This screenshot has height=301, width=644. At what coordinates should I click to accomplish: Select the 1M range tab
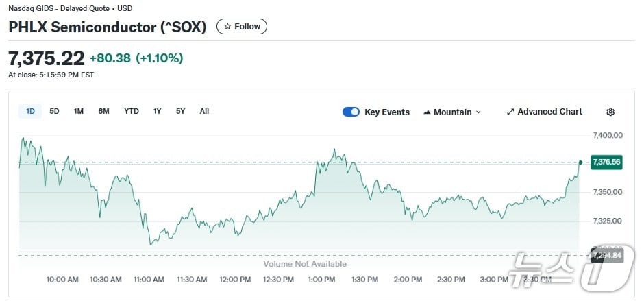(79, 111)
